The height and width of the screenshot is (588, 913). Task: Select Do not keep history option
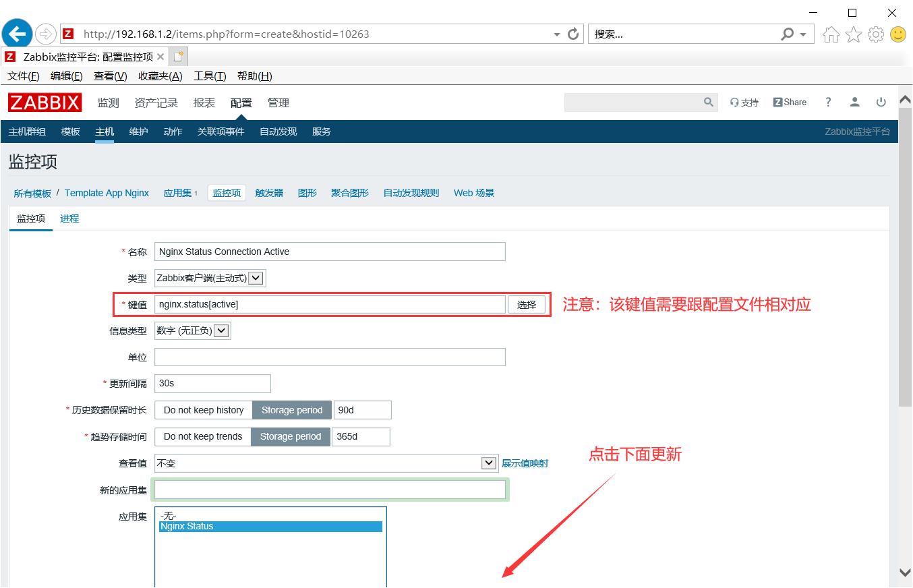[x=204, y=410]
